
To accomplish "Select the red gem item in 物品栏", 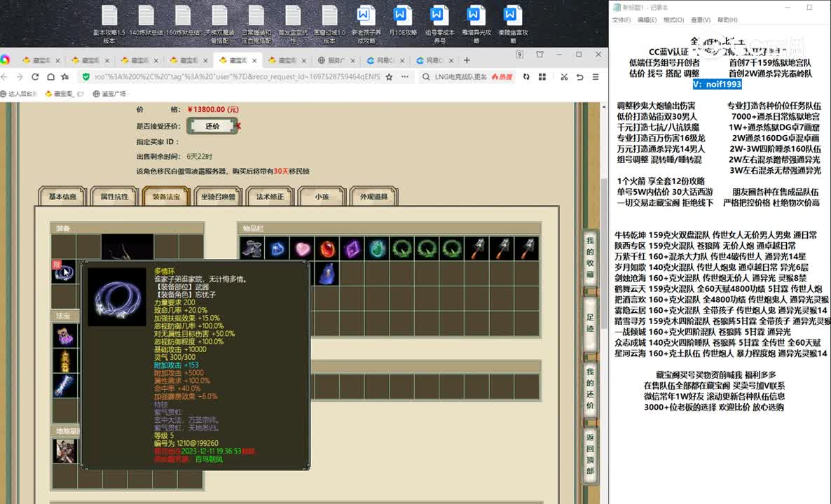I will (x=327, y=248).
